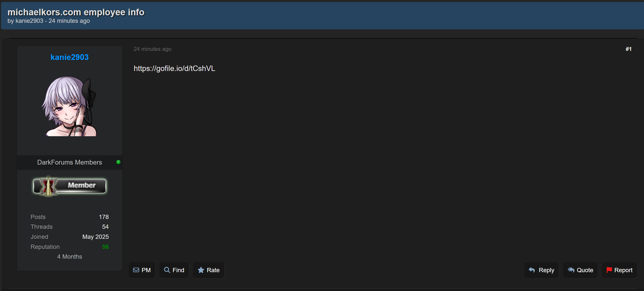Click the Member rank badge

(70, 186)
